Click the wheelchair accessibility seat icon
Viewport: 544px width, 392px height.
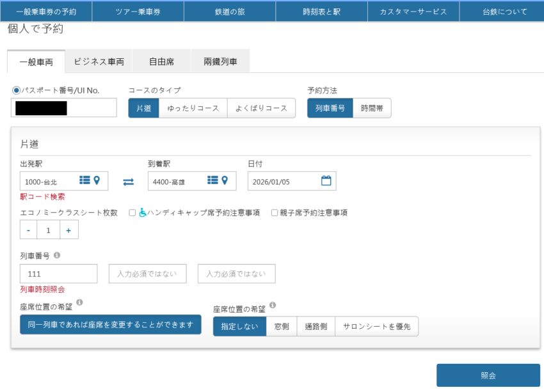coord(143,213)
